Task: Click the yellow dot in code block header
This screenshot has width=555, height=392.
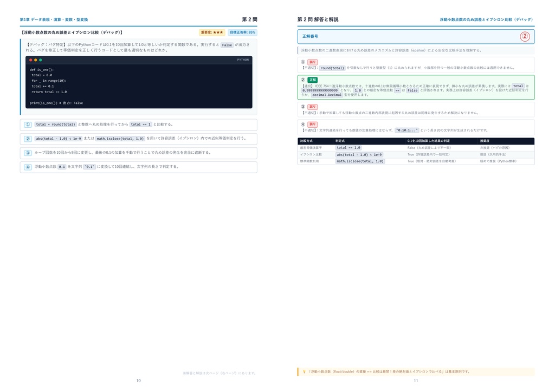Action: 35,60
